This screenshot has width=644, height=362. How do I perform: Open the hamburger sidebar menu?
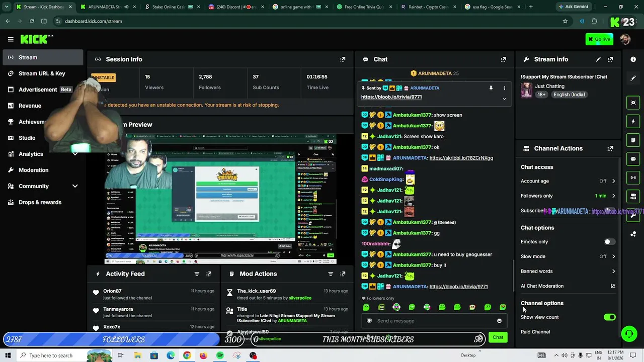(x=11, y=39)
